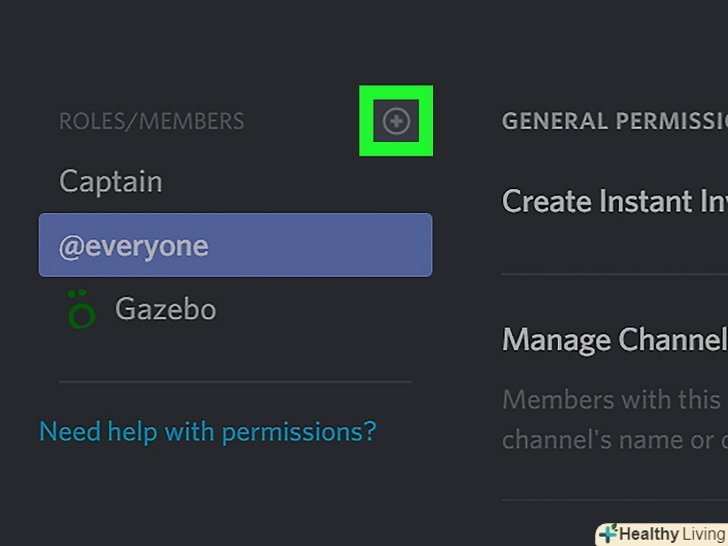This screenshot has width=728, height=546.
Task: Click the divider under Create Instant Invite
Action: pyautogui.click(x=614, y=273)
